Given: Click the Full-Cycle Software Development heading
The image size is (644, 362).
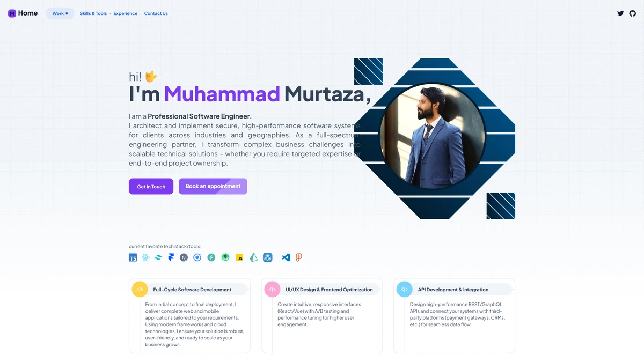Looking at the screenshot, I should [192, 290].
